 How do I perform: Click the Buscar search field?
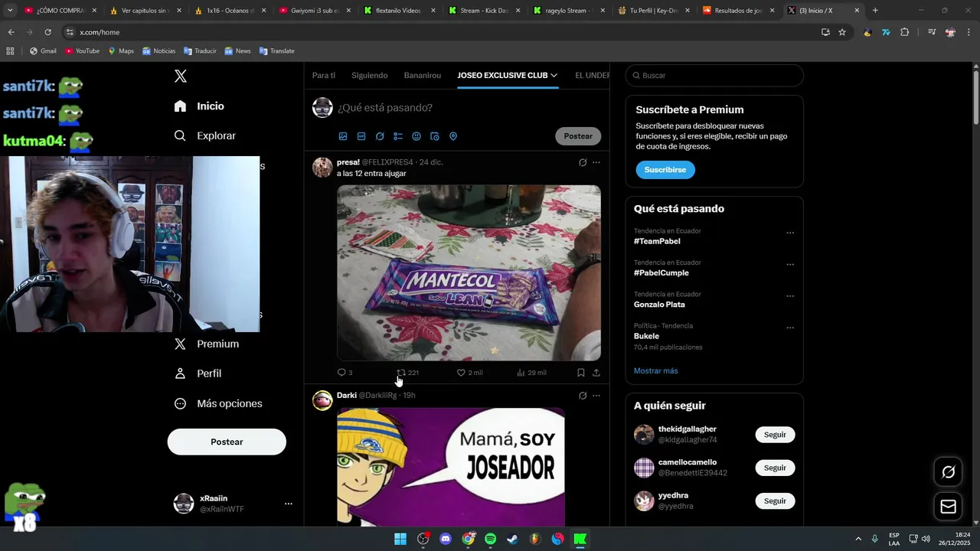coord(714,75)
